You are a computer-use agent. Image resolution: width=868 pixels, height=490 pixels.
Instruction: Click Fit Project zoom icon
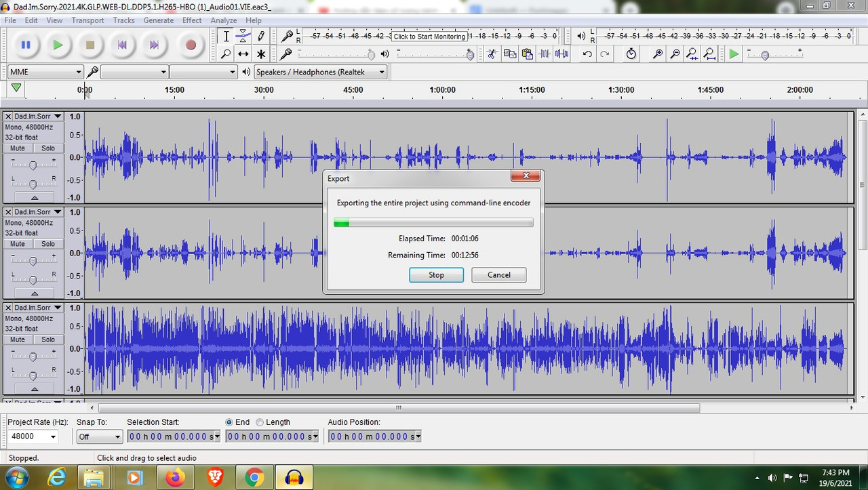point(709,54)
